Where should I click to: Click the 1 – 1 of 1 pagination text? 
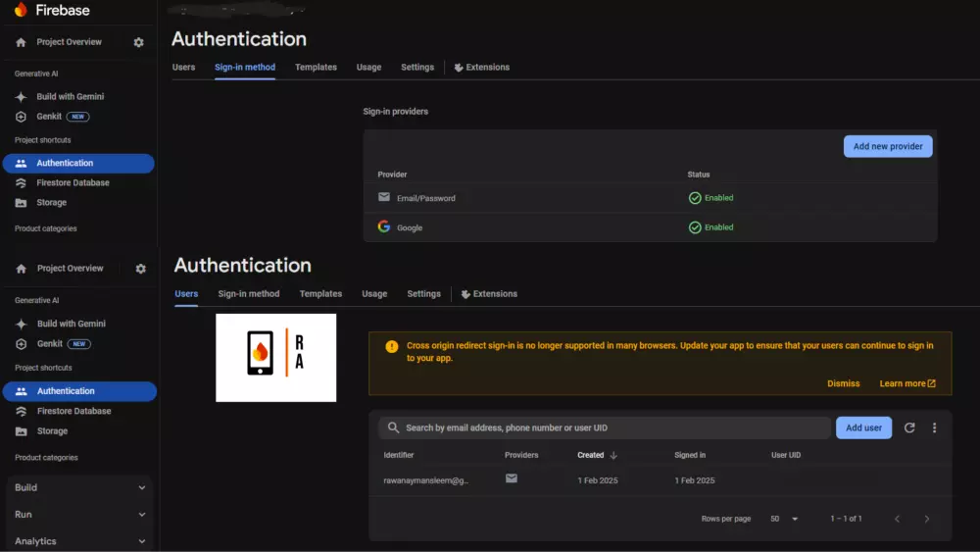pos(847,519)
